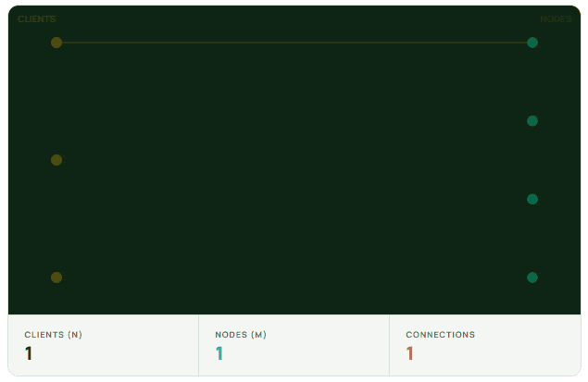Viewport: 588px width, 382px height.
Task: Select the red connections count value
Action: click(410, 353)
